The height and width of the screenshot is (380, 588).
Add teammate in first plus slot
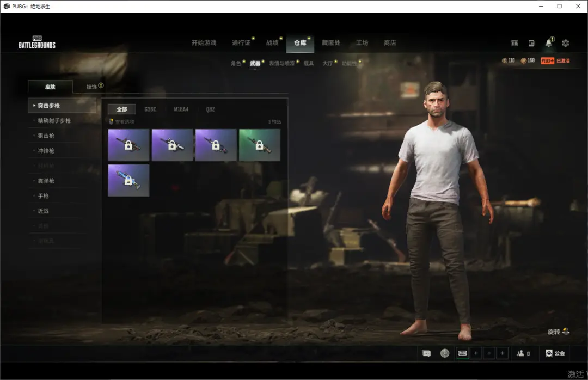coord(476,353)
